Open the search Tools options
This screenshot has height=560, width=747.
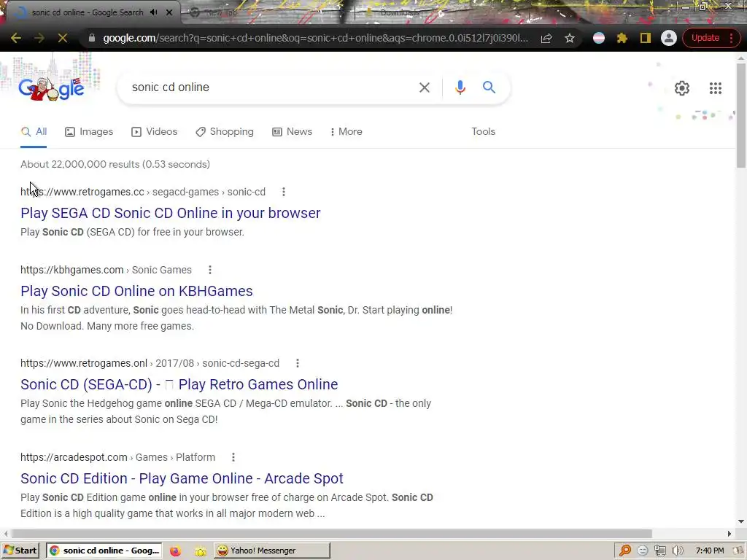coord(483,132)
